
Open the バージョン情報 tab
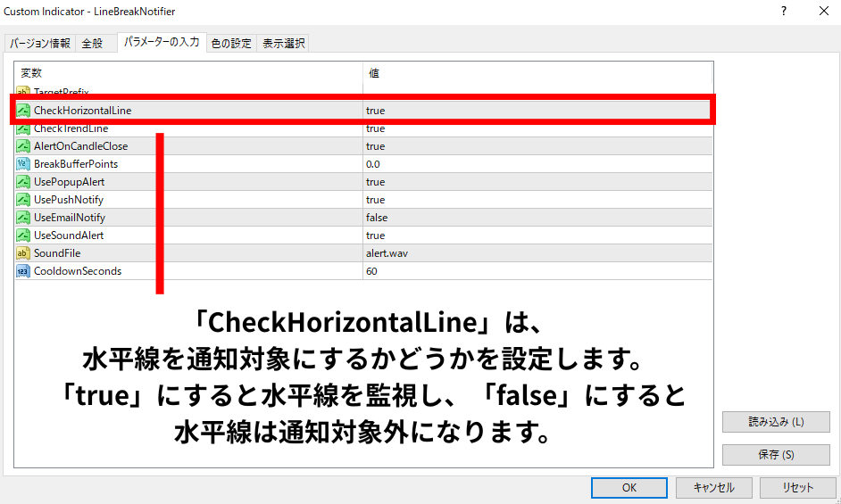[40, 44]
